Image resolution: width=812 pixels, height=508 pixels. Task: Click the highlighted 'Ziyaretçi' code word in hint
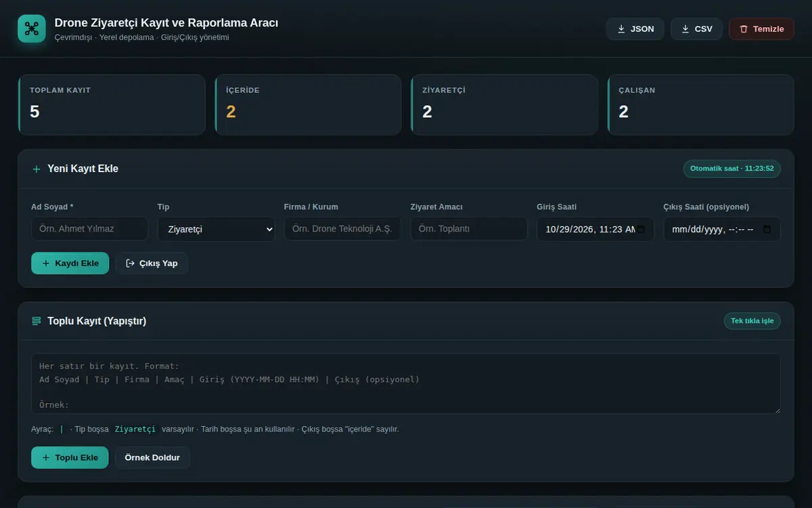coord(135,429)
